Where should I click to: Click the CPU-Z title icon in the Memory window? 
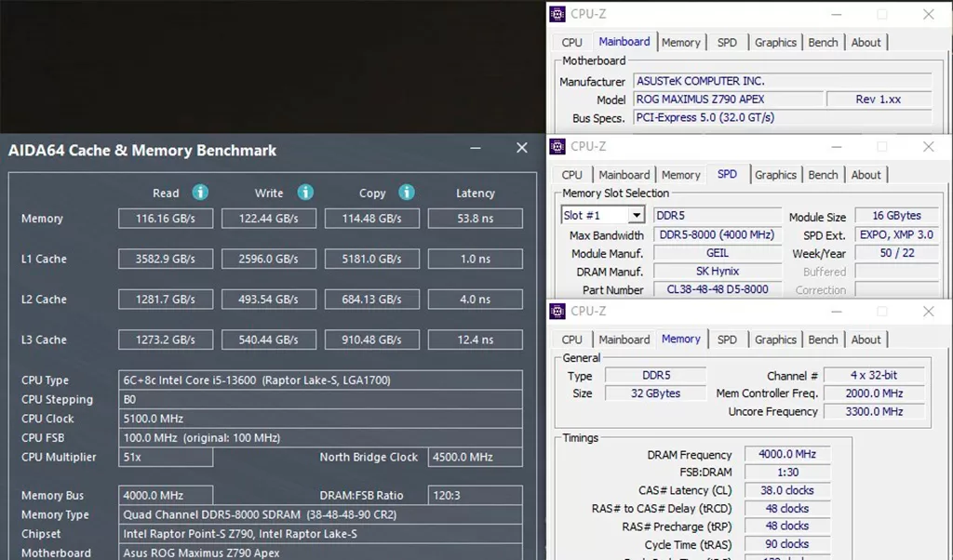(x=557, y=311)
